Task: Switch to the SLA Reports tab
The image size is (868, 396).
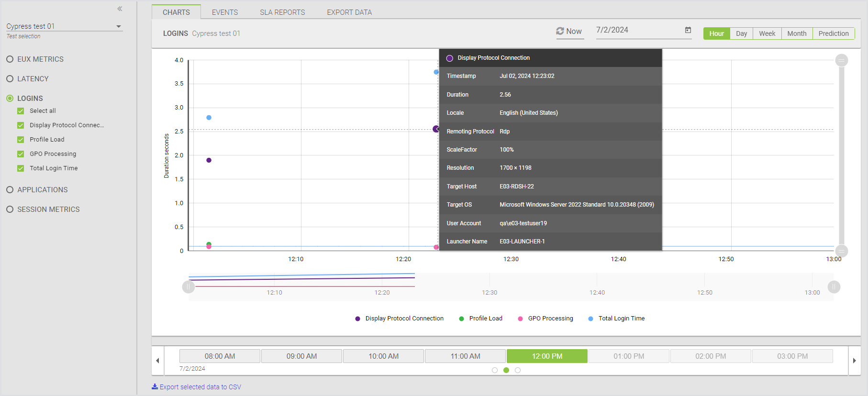Action: 282,12
